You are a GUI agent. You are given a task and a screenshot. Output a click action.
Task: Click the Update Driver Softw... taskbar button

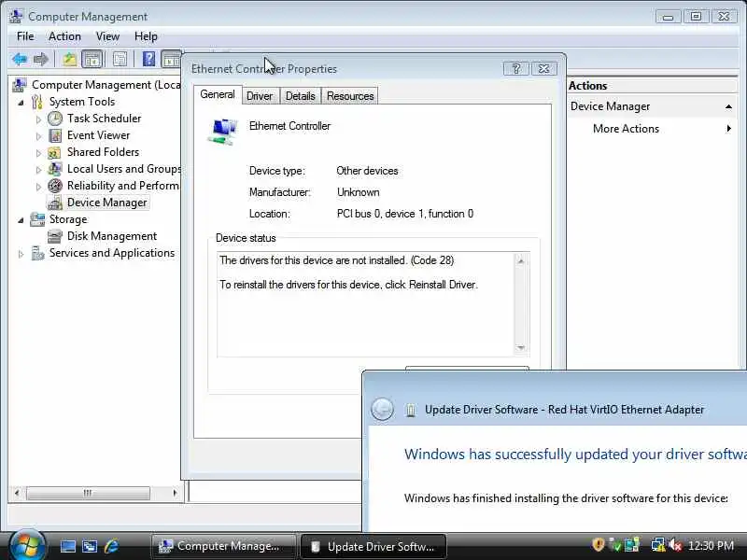(x=373, y=546)
